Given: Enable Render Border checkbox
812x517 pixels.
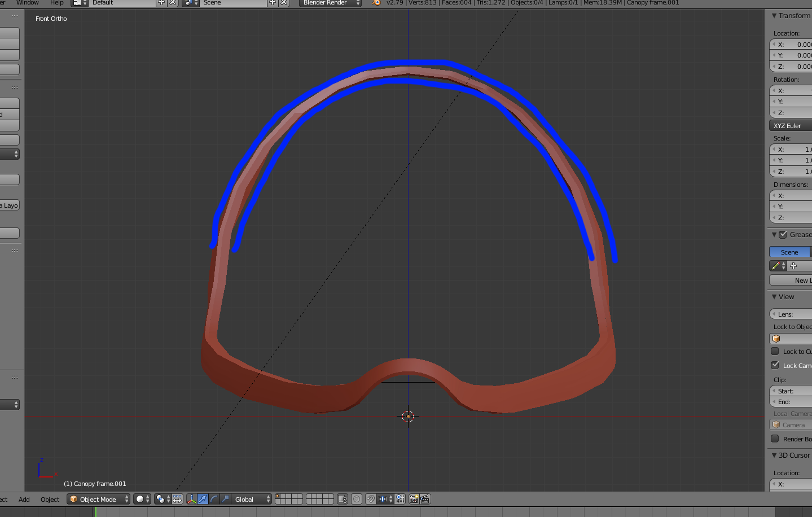Looking at the screenshot, I should tap(775, 439).
